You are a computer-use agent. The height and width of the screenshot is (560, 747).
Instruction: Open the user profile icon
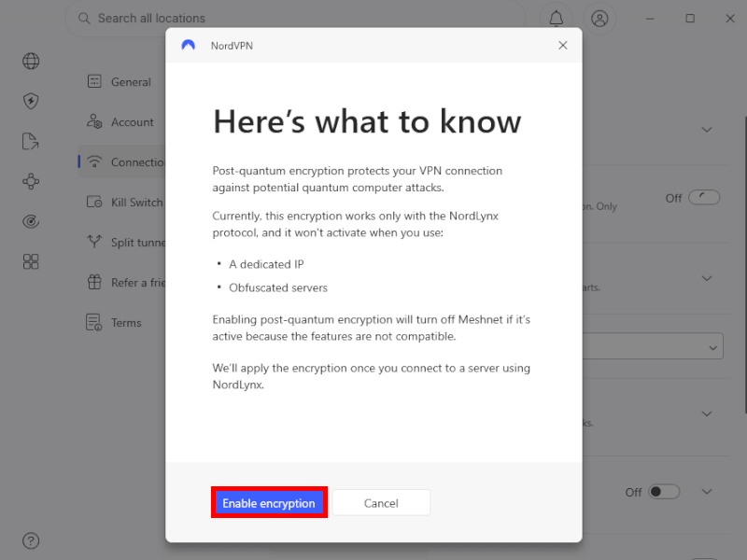[x=599, y=19]
